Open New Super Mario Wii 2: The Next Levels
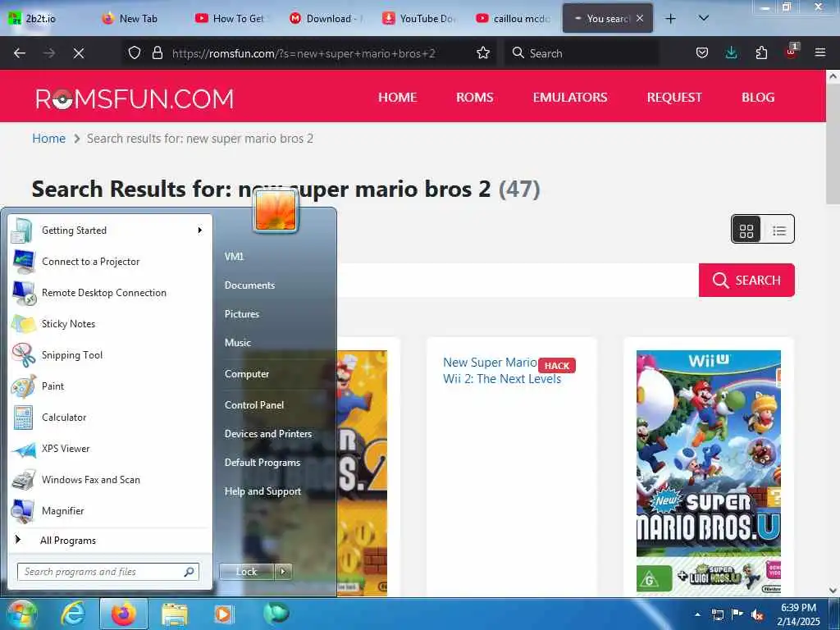The width and height of the screenshot is (840, 630). pos(502,371)
